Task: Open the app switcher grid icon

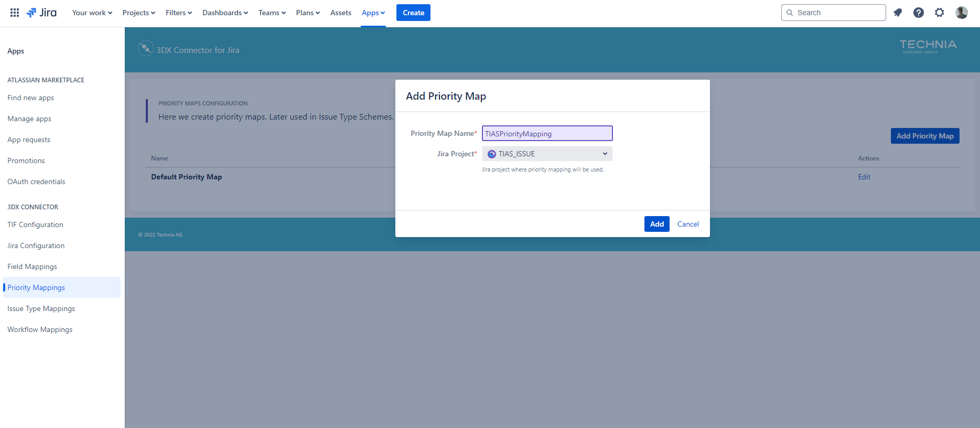Action: [x=15, y=13]
